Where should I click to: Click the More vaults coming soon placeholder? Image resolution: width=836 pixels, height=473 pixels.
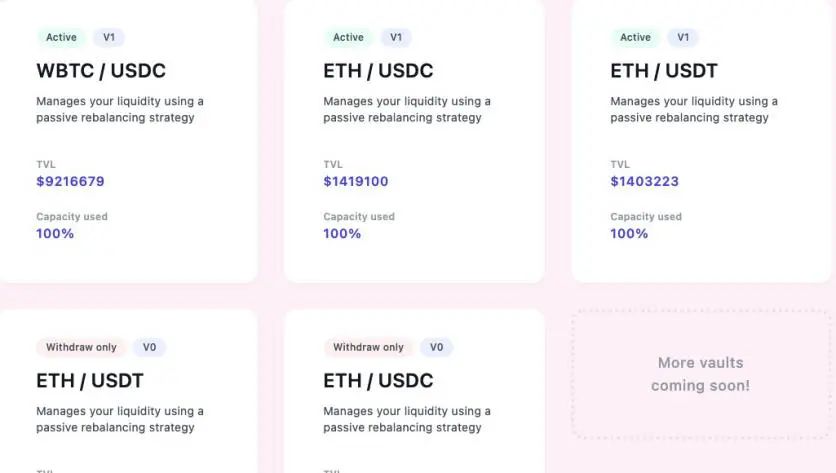[700, 374]
